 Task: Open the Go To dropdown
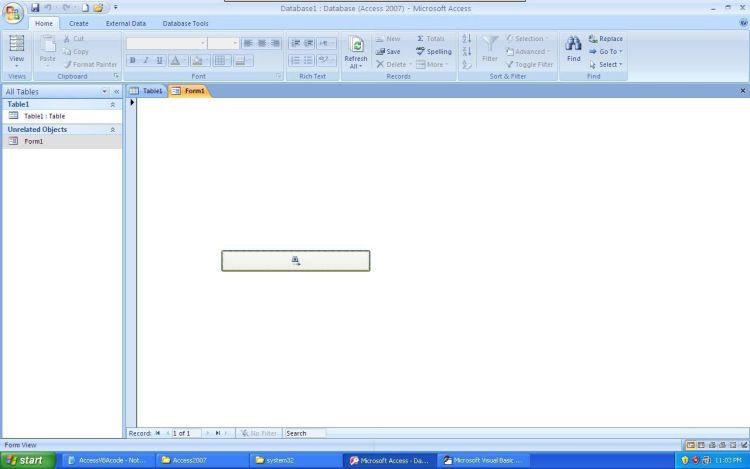(606, 52)
